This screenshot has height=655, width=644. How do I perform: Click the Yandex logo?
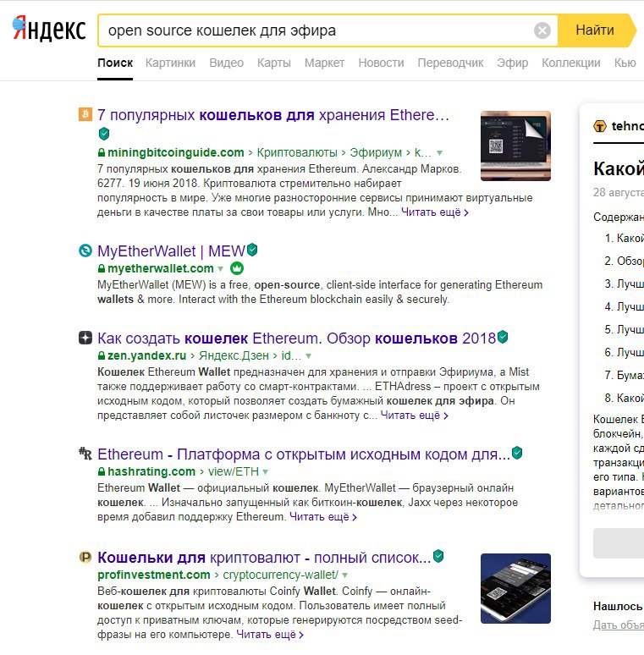pos(49,30)
